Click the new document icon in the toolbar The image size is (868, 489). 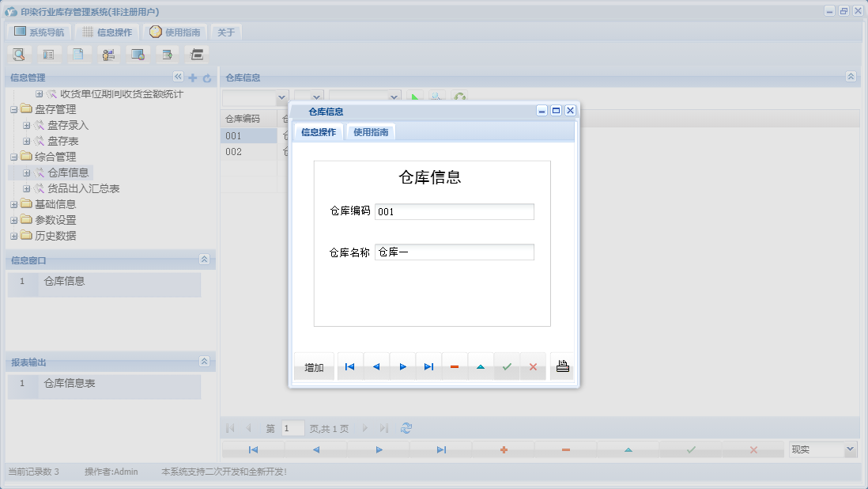pos(79,54)
